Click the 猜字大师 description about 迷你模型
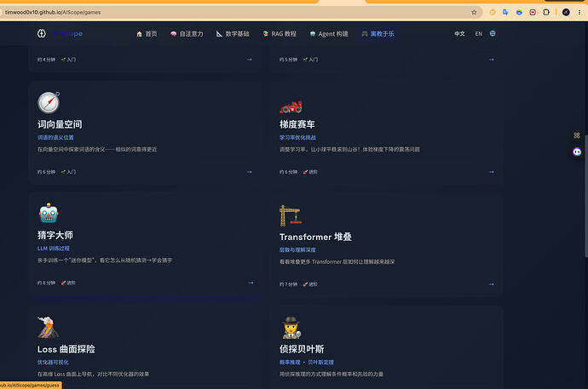 coord(105,260)
